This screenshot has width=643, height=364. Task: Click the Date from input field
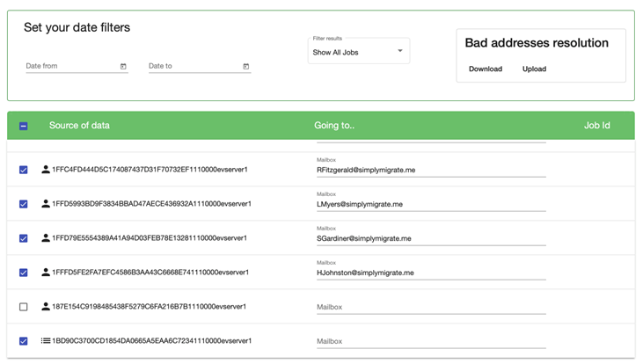70,67
